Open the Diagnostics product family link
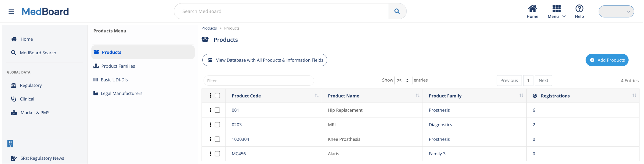 [x=441, y=125]
